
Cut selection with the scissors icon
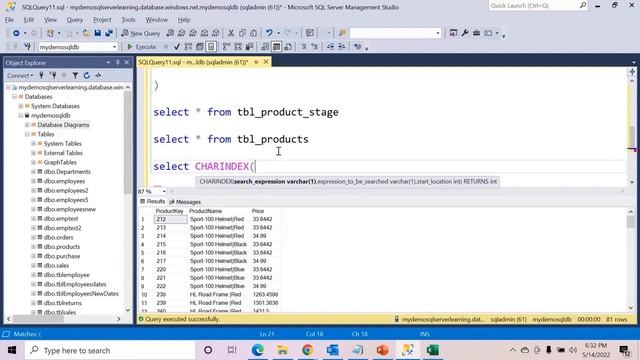point(231,33)
